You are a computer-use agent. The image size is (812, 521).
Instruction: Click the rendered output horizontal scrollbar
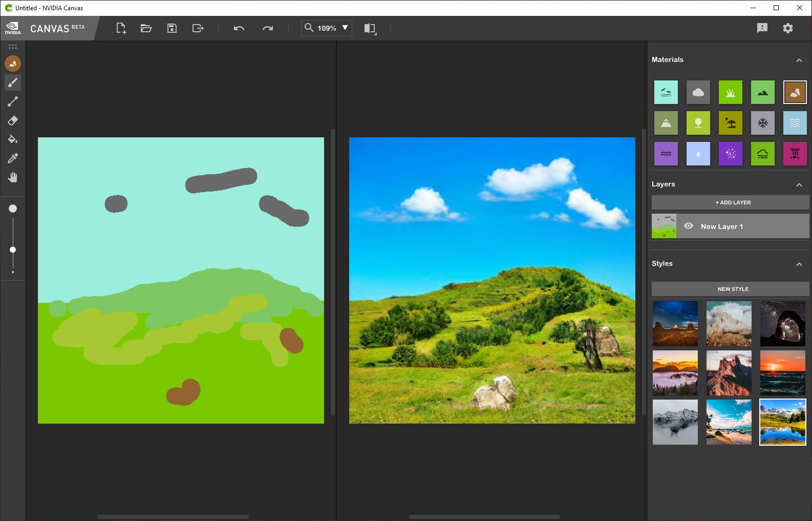484,517
